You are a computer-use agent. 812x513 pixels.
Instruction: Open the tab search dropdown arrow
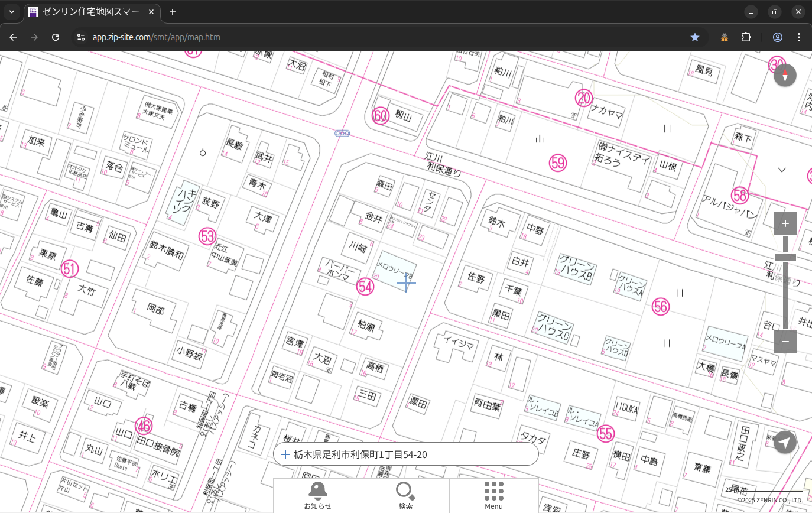pyautogui.click(x=11, y=12)
